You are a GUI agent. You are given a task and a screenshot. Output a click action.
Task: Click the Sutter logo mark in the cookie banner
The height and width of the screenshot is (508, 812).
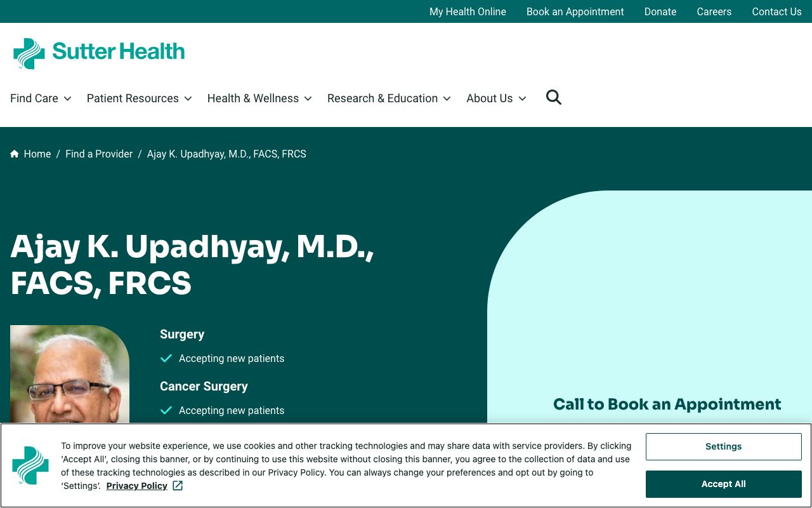30,465
